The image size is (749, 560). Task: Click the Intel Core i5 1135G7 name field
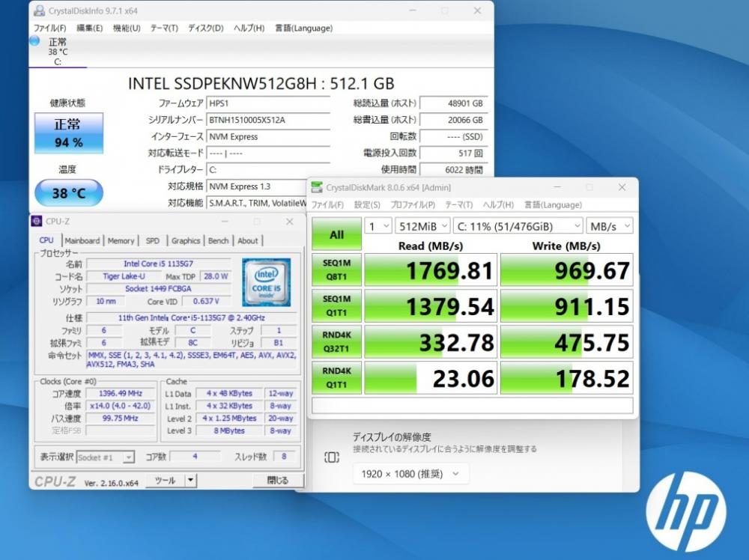click(159, 264)
